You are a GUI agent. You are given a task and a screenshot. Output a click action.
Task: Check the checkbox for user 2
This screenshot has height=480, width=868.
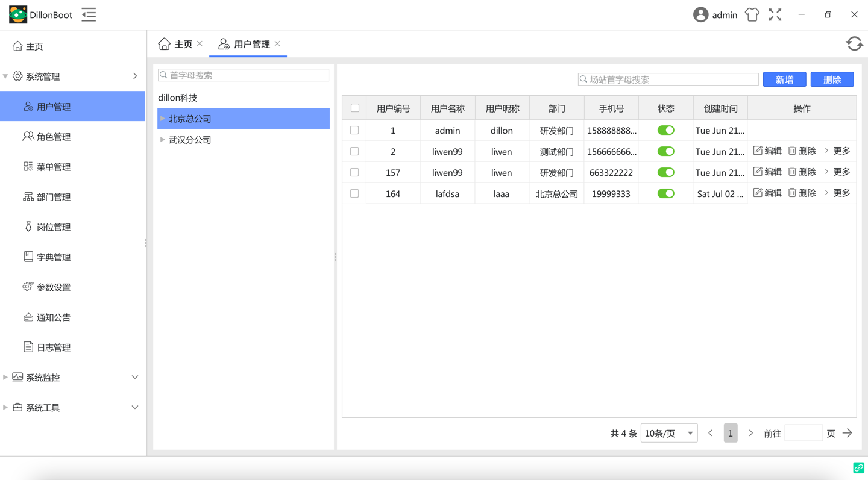pyautogui.click(x=354, y=151)
